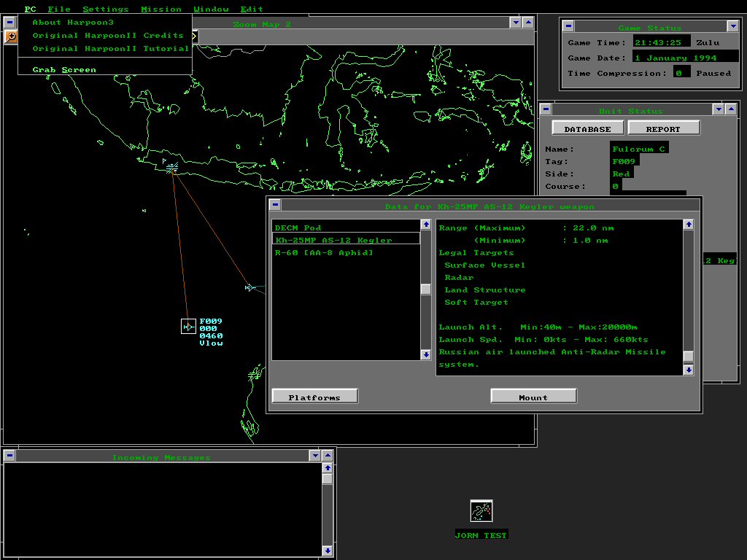Select DECM Pod in weapon list
The width and height of the screenshot is (747, 560).
click(x=346, y=227)
